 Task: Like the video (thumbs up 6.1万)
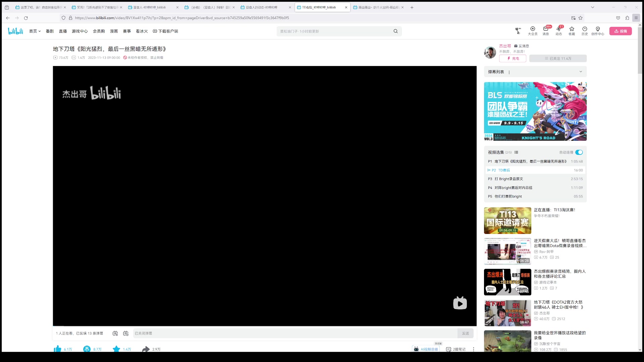(63, 349)
